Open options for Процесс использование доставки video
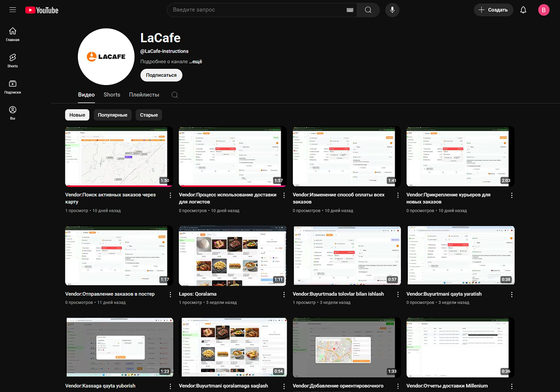This screenshot has height=392, width=560. [x=284, y=195]
